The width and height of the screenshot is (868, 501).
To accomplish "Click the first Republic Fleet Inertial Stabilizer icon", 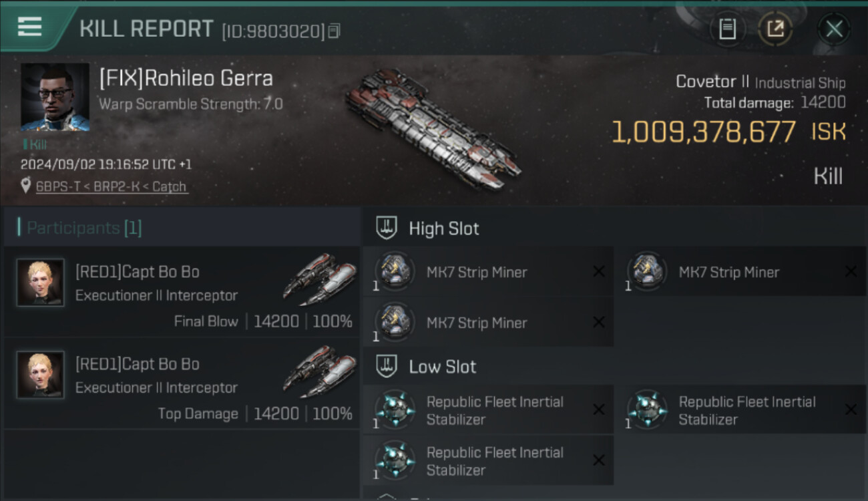I will pos(395,409).
